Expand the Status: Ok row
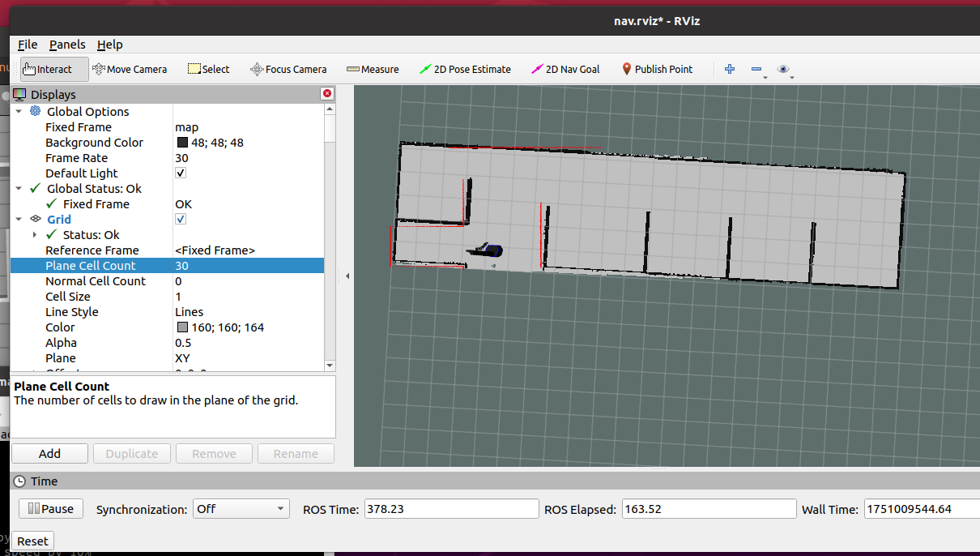The image size is (980, 556). (35, 234)
